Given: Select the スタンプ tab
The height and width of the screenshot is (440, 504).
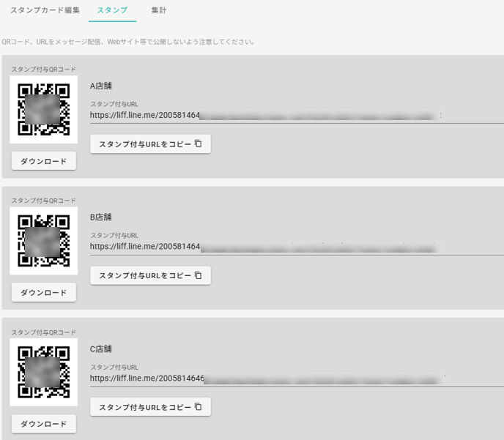Looking at the screenshot, I should [x=112, y=10].
